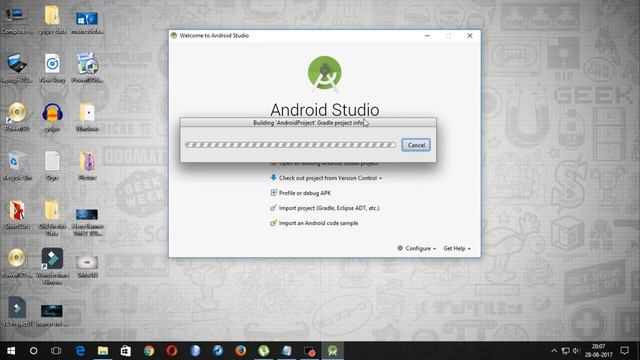Image resolution: width=640 pixels, height=360 pixels.
Task: Choose Profile or debug APK
Action: 300,193
